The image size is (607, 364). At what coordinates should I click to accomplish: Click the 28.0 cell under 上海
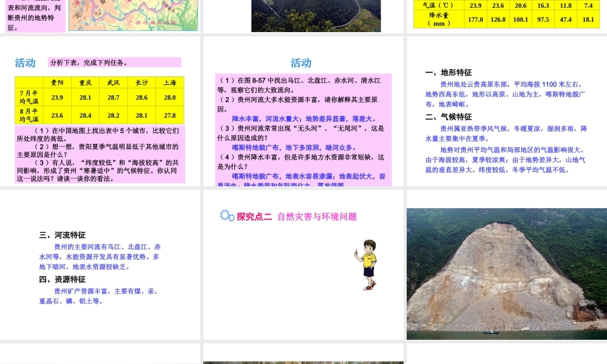[x=170, y=97]
